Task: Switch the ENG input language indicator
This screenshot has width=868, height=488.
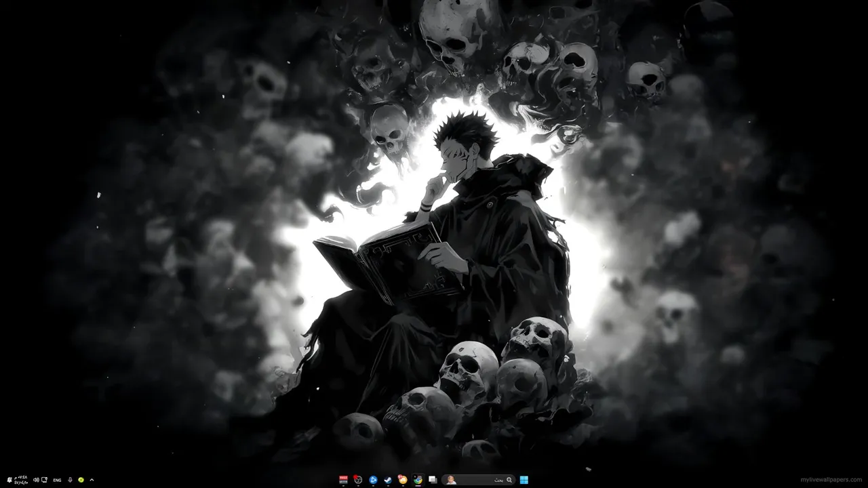Action: 57,480
